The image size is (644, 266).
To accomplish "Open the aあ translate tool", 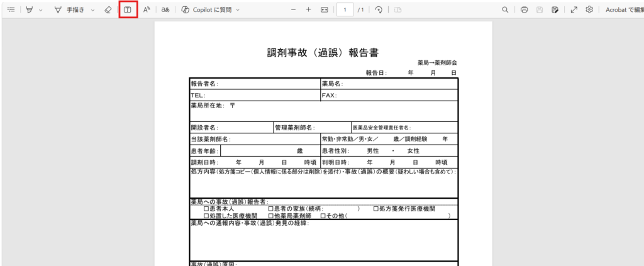I will [165, 10].
